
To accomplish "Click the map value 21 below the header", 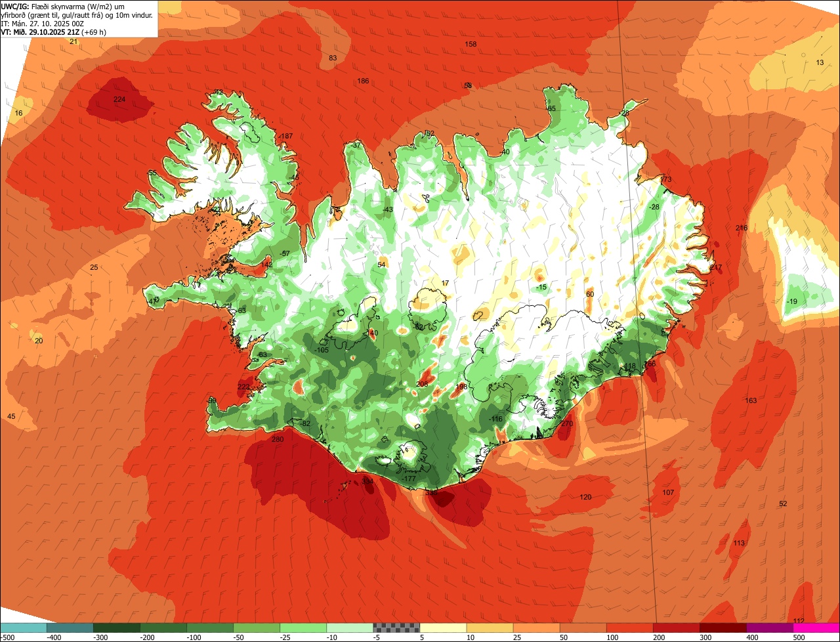I will (73, 41).
